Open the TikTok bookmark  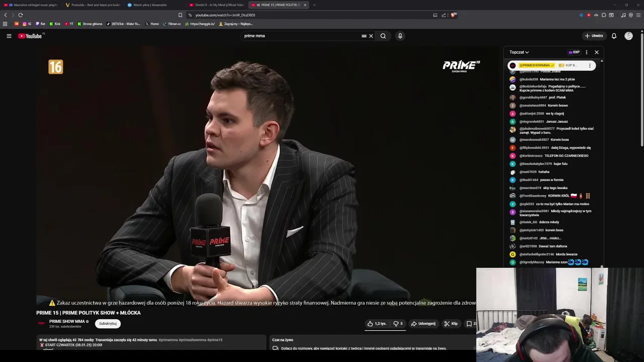pyautogui.click(x=124, y=24)
